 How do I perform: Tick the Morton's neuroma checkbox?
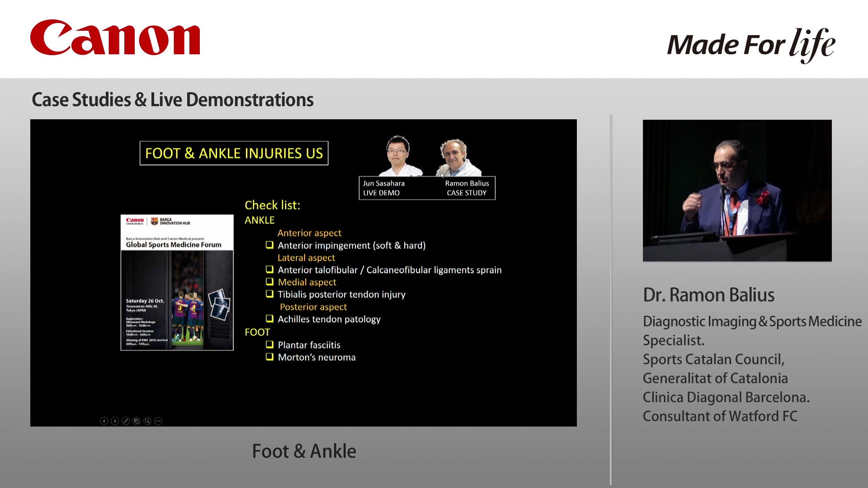click(269, 357)
